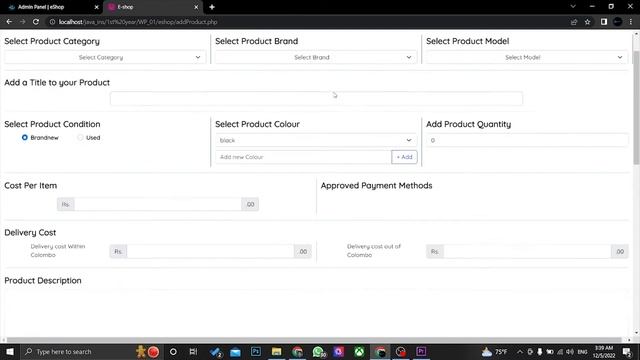Open the Chrome profile avatar
Screen dimensions: 640x360
[x=618, y=22]
